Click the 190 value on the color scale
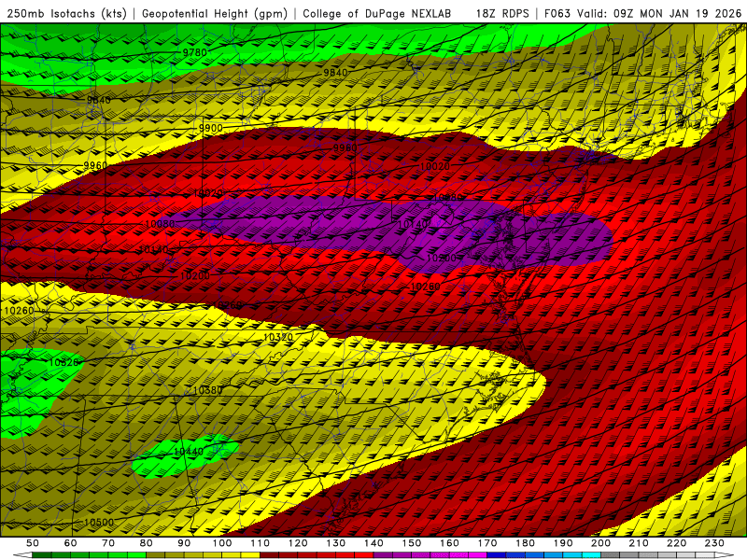 pos(564,543)
